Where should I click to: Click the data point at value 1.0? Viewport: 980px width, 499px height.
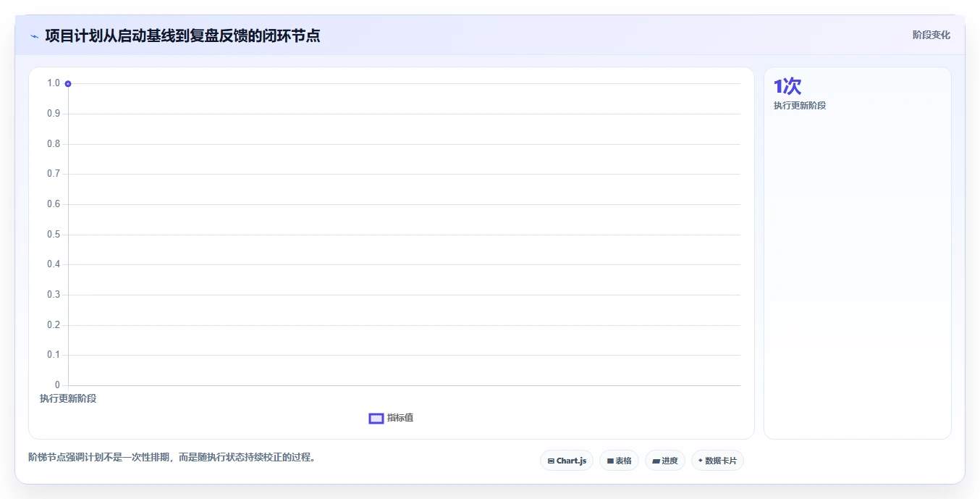[x=68, y=83]
